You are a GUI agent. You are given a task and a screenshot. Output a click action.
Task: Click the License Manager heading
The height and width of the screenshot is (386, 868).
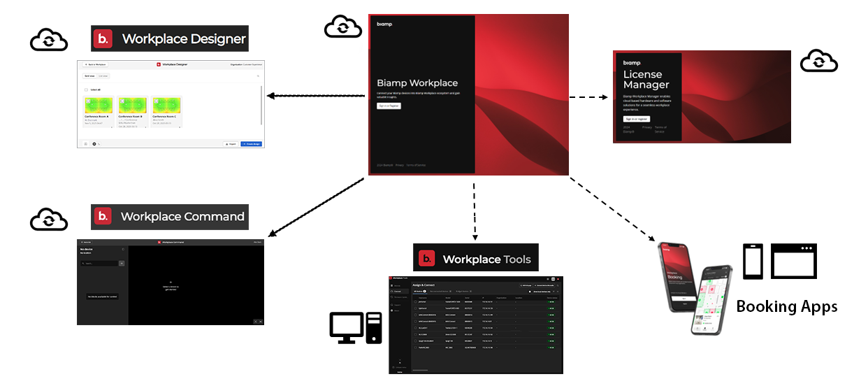(646, 80)
